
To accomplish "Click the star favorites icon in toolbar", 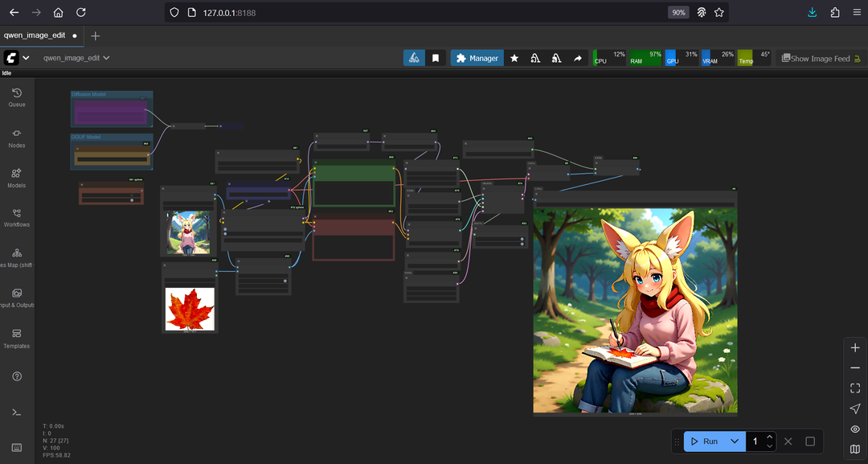I will pyautogui.click(x=514, y=59).
